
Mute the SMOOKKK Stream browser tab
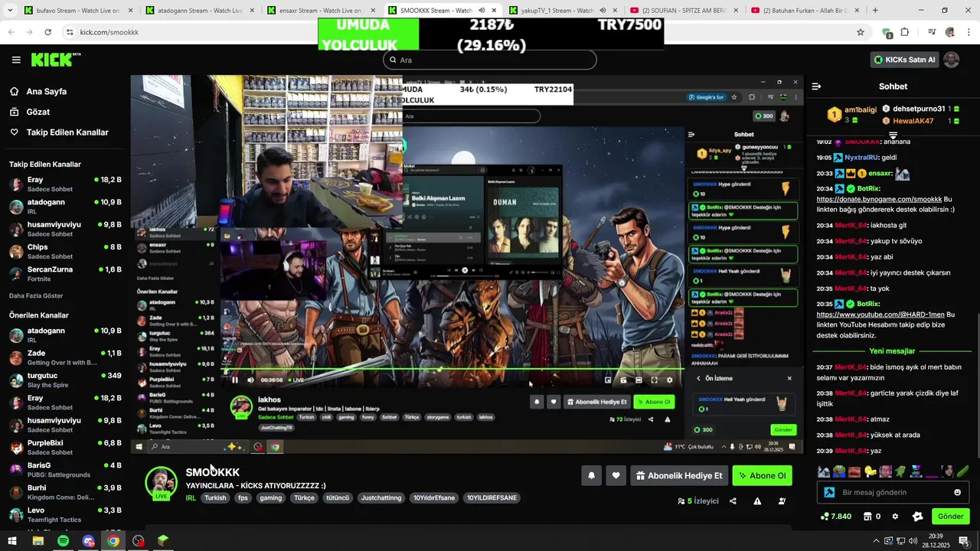tap(482, 11)
